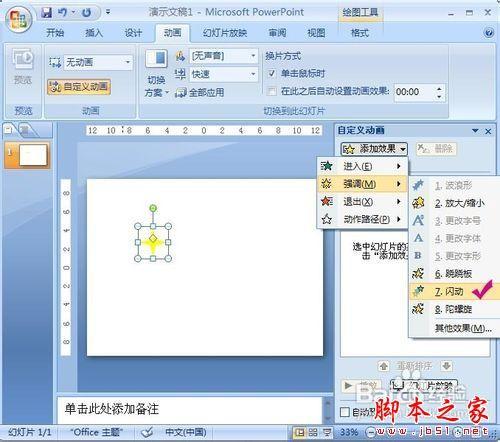Click the spell check icon in status bar
The image size is (500, 442).
[x=147, y=432]
